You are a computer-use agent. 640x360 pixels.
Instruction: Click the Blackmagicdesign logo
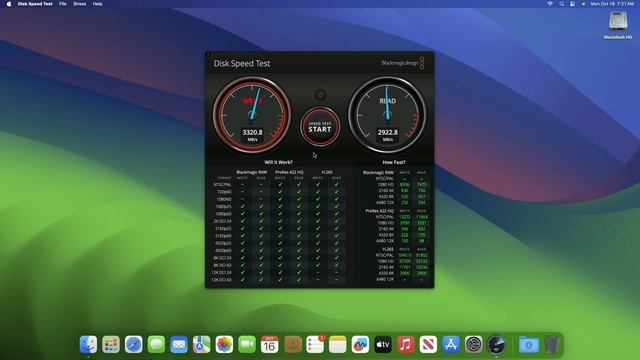403,63
